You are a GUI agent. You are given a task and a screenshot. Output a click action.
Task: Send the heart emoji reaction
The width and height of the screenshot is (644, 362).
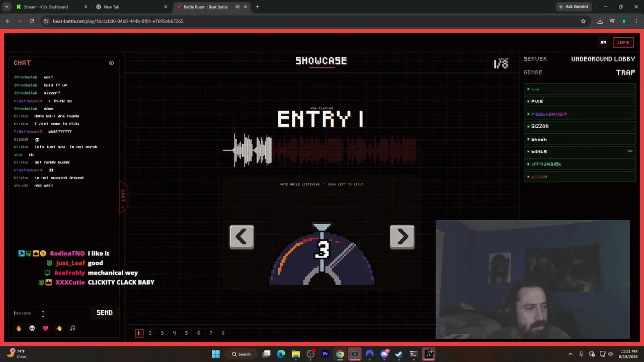46,328
